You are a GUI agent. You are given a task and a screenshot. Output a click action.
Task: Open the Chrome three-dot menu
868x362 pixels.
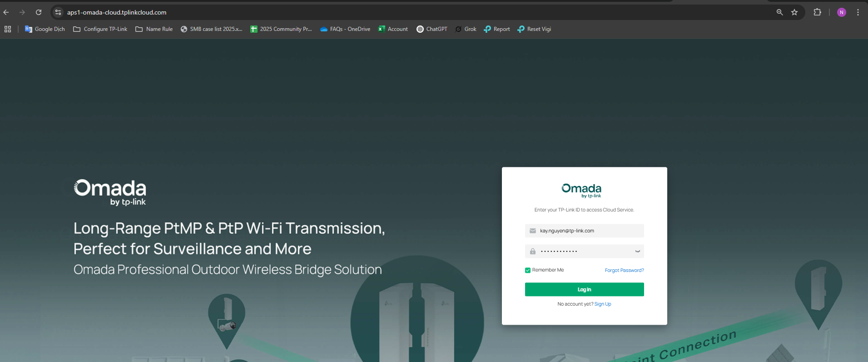click(858, 12)
